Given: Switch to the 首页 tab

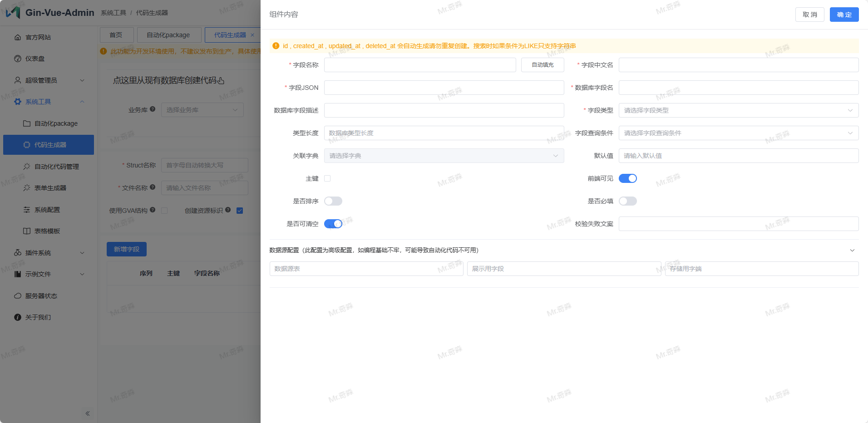Looking at the screenshot, I should [x=116, y=35].
